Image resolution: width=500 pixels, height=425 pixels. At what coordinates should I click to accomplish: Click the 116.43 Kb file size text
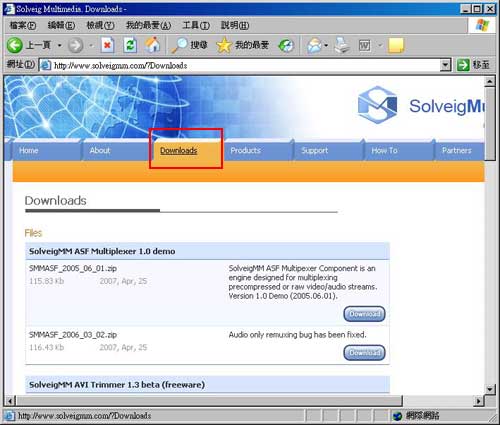(46, 347)
